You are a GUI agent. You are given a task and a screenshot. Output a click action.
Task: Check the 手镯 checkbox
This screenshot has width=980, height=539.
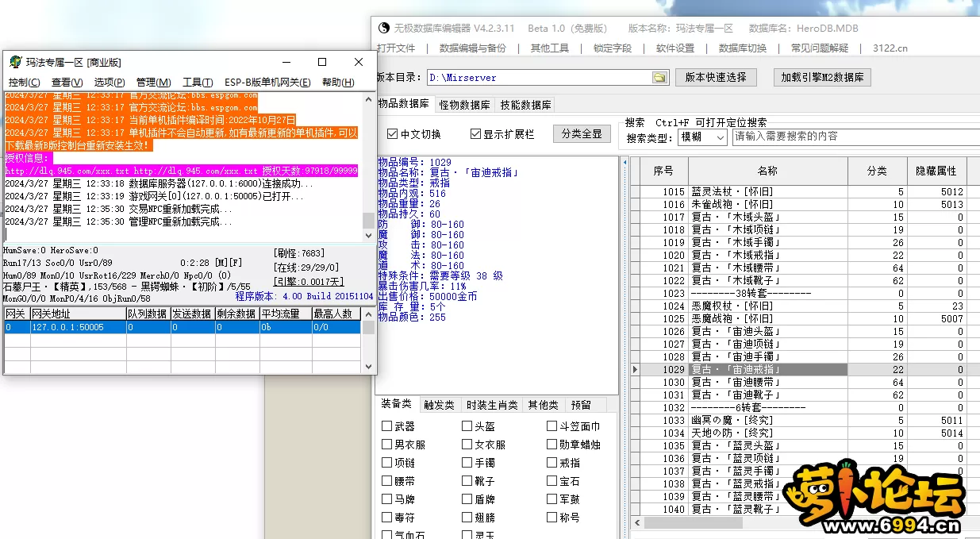tap(467, 462)
